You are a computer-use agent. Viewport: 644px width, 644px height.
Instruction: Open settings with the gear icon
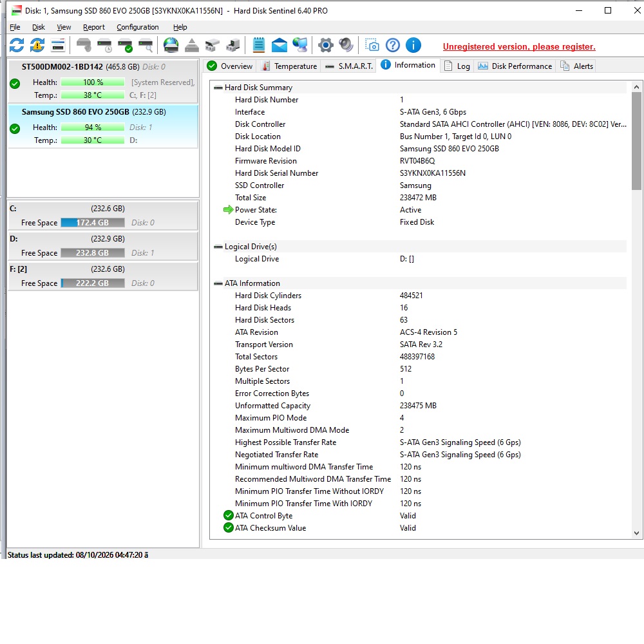pos(326,45)
